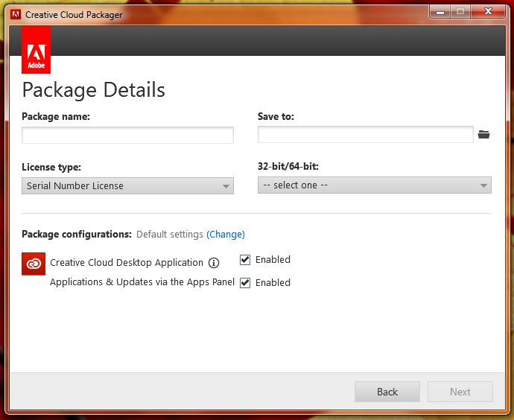
Task: Open the info icon for Creative Cloud Desktop Application
Action: point(214,263)
